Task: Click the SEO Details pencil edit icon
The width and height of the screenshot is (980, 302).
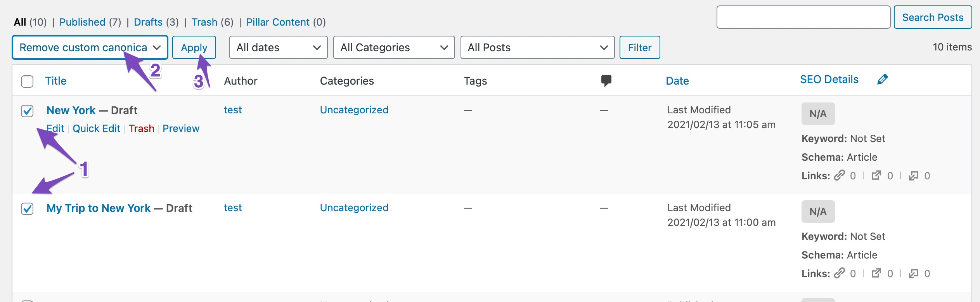Action: click(882, 80)
